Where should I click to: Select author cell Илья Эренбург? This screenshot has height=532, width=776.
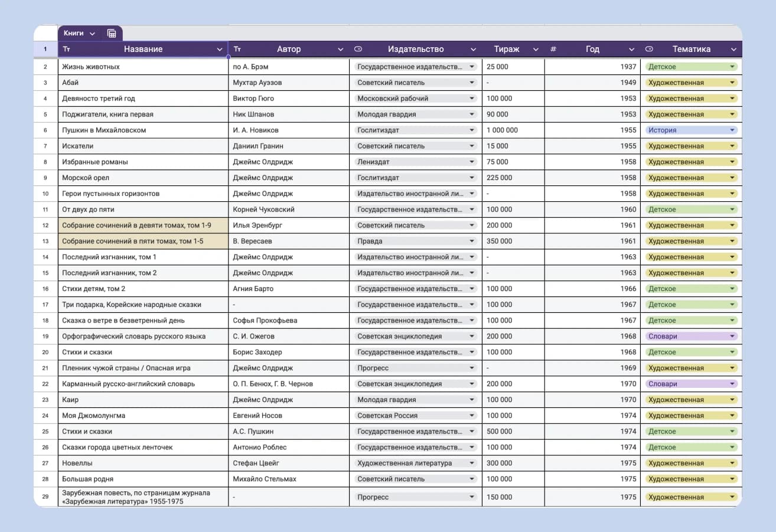tap(289, 225)
